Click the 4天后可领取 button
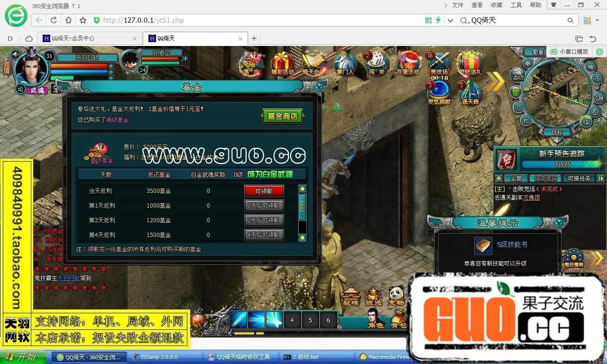607x364 pixels. click(x=264, y=235)
